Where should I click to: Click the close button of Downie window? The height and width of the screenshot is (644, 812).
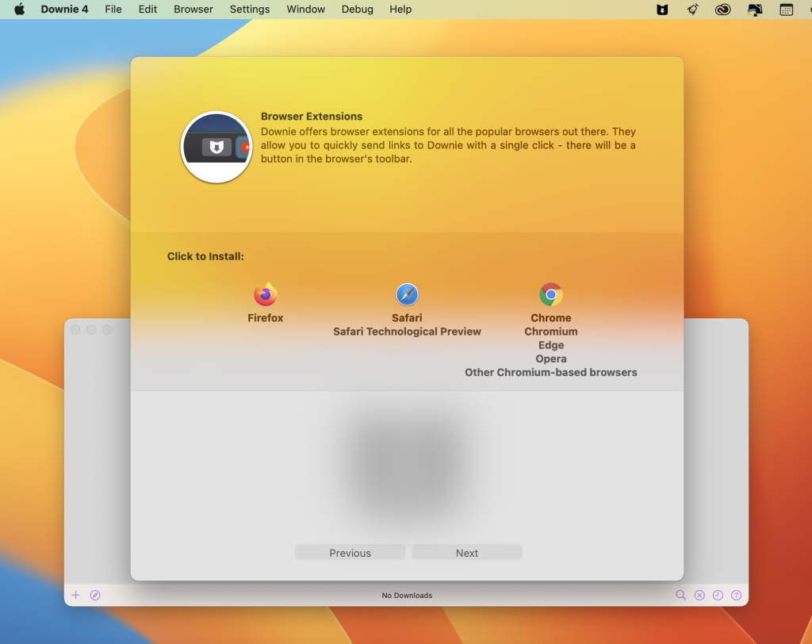coord(75,329)
